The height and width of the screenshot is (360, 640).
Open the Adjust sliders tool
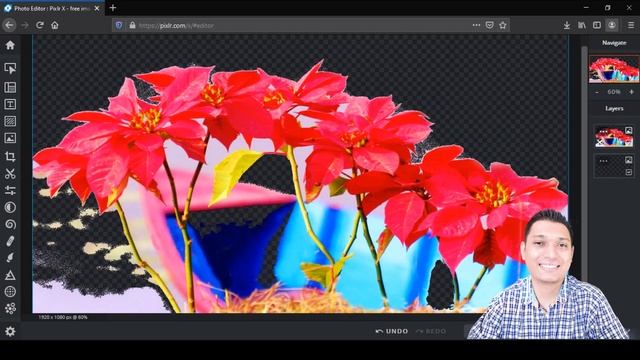tap(10, 190)
